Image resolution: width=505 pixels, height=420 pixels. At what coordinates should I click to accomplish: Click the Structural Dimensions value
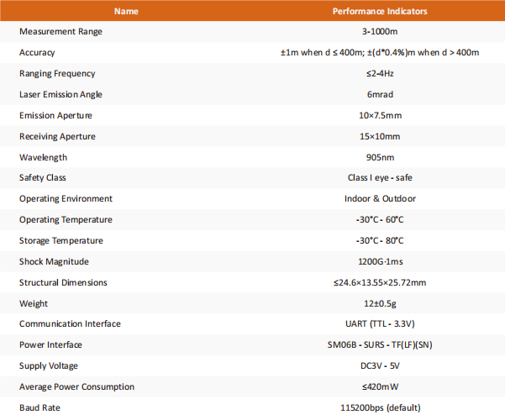(x=380, y=283)
